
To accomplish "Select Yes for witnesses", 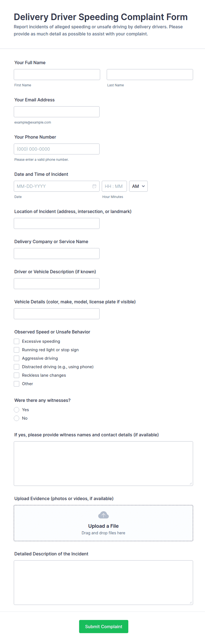I will click(x=17, y=410).
